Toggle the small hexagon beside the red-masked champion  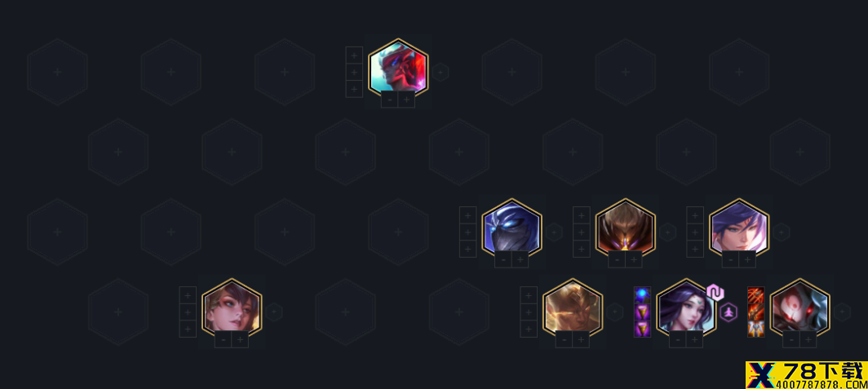pos(441,72)
